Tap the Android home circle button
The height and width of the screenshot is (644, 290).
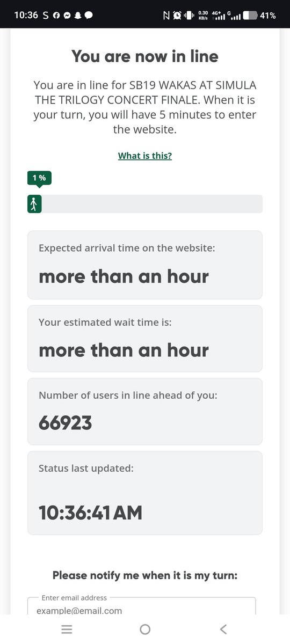click(145, 630)
